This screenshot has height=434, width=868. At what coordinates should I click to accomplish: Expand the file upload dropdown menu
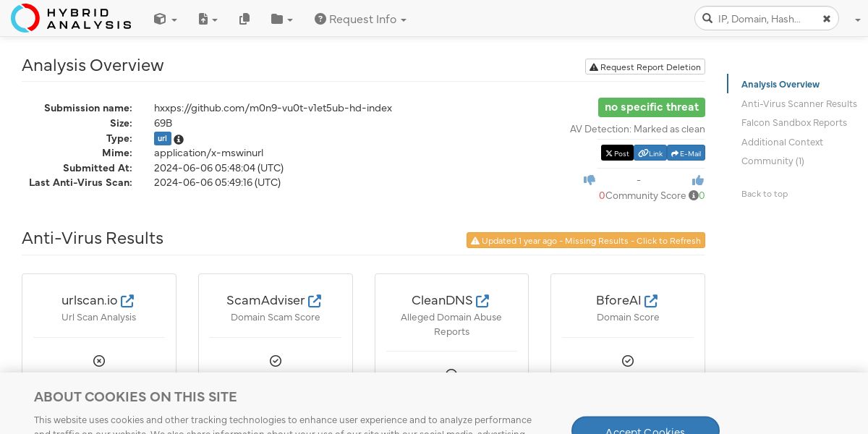click(208, 19)
